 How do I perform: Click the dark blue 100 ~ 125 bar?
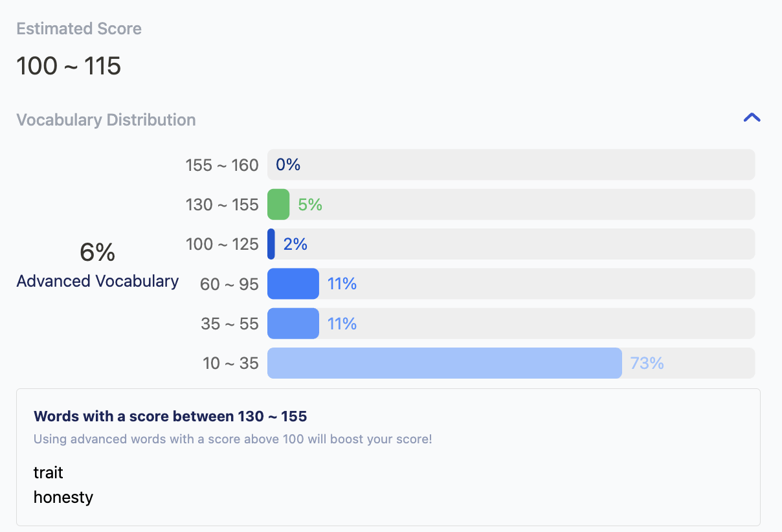271,244
